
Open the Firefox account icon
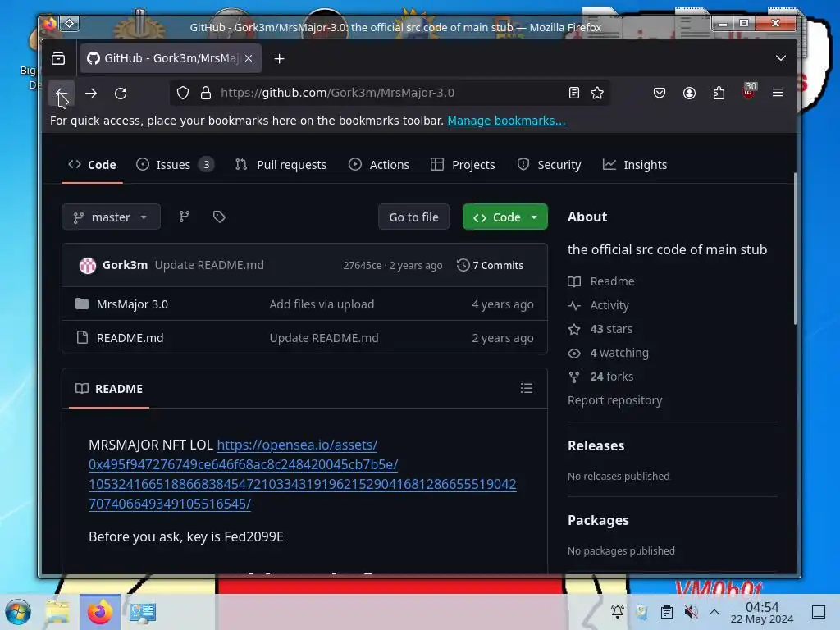point(689,93)
